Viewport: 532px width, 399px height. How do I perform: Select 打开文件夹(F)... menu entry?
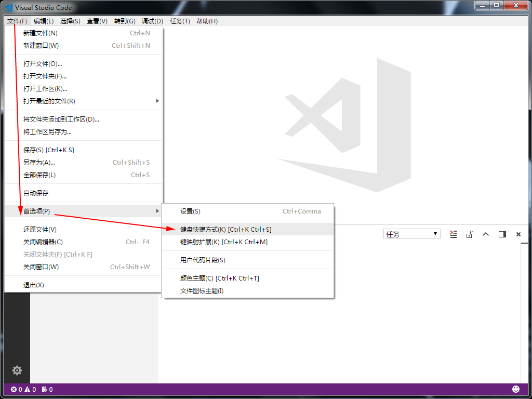pyautogui.click(x=84, y=76)
